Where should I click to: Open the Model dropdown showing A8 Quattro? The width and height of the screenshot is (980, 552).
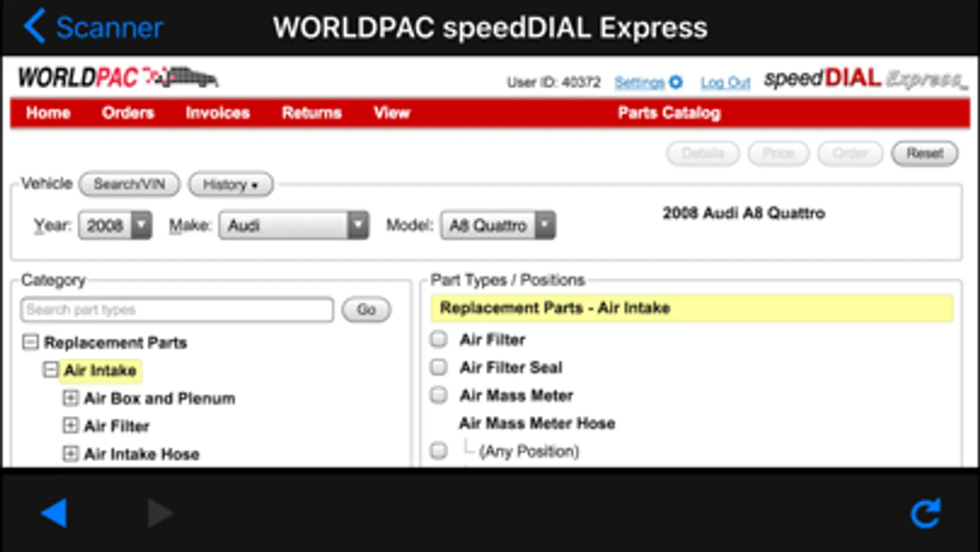tap(498, 225)
